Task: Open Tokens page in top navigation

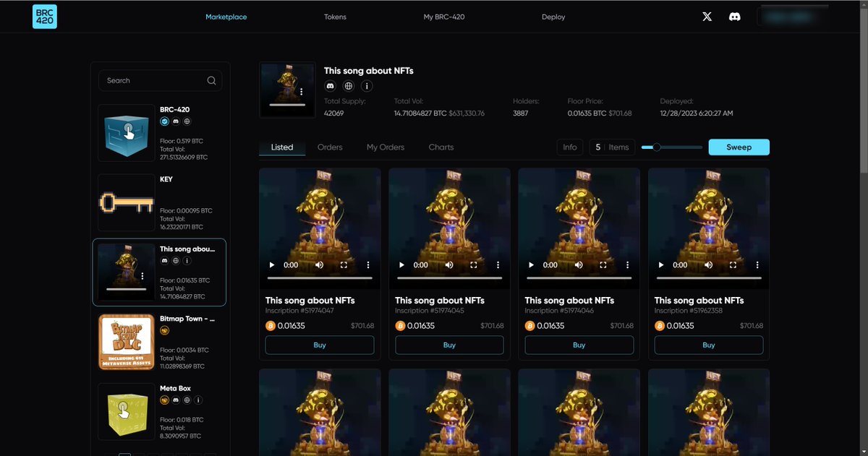Action: tap(335, 17)
